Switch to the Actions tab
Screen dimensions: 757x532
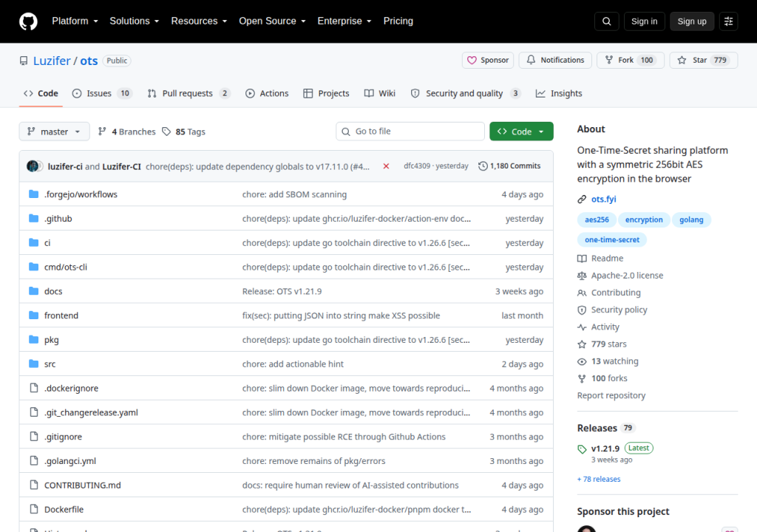[267, 94]
